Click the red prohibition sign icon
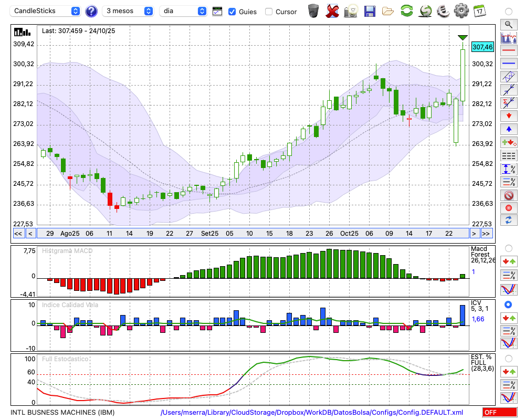Viewport: 525px width, 420px height. click(508, 195)
